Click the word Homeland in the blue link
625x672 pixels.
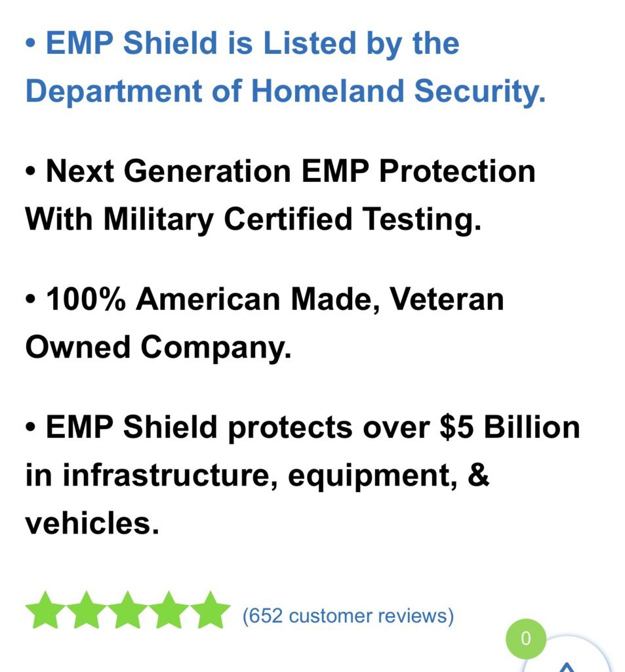point(328,91)
